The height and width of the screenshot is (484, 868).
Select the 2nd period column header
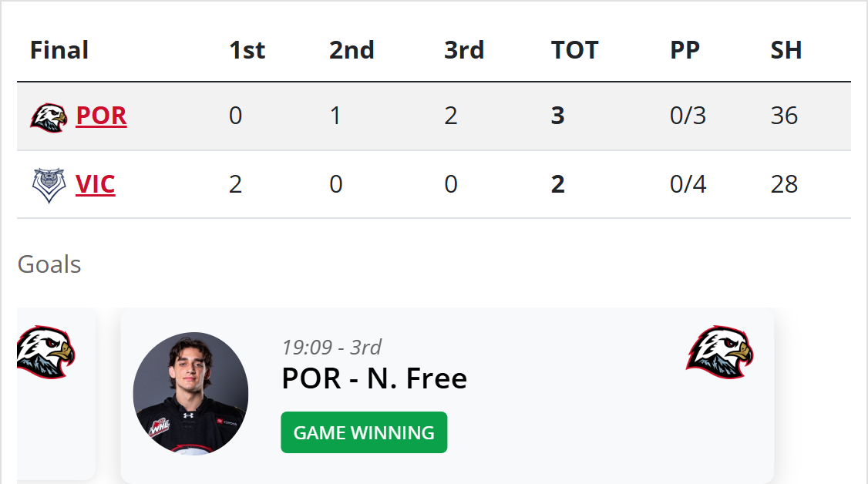[x=352, y=50]
